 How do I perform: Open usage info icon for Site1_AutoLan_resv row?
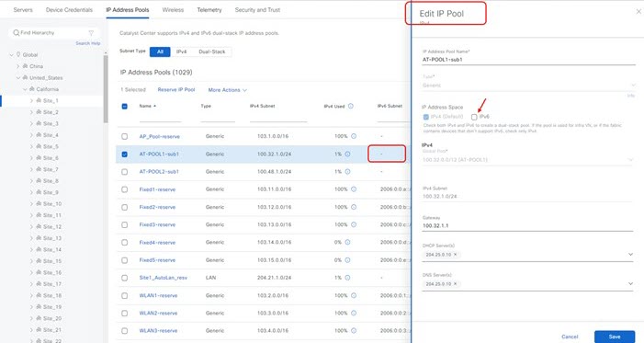[347, 278]
